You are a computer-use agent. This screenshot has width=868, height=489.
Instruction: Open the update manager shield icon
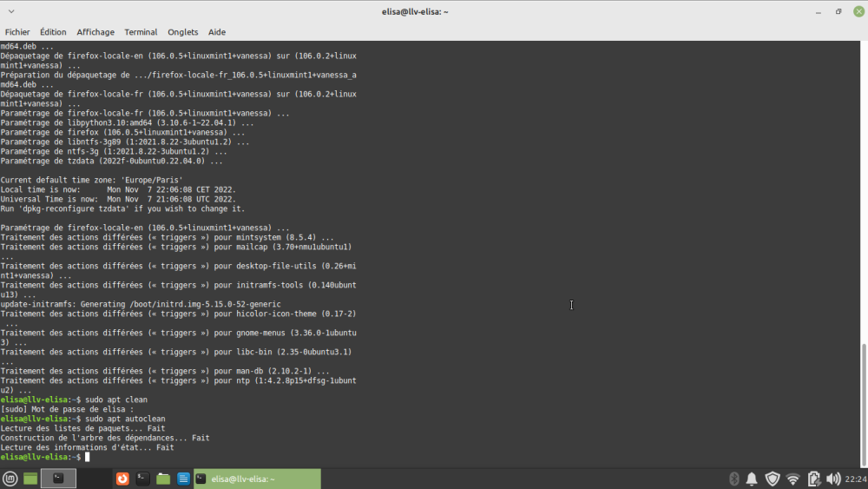[x=773, y=479]
